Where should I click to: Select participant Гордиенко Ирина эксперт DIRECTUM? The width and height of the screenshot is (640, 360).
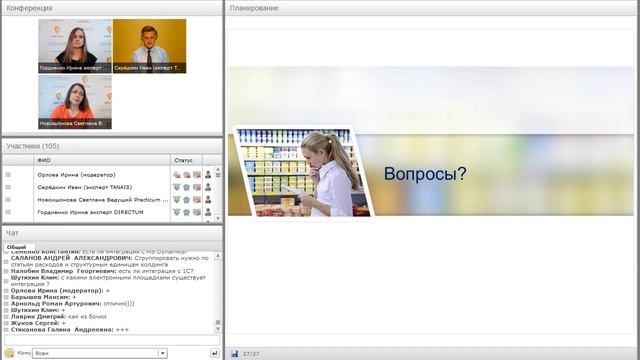pyautogui.click(x=90, y=212)
